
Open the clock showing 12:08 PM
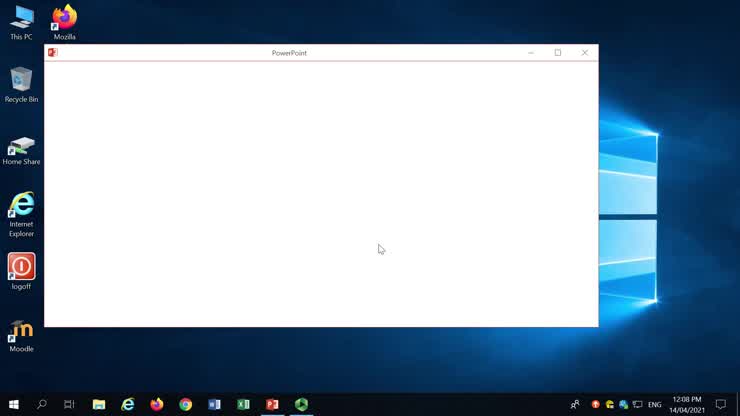click(x=687, y=405)
